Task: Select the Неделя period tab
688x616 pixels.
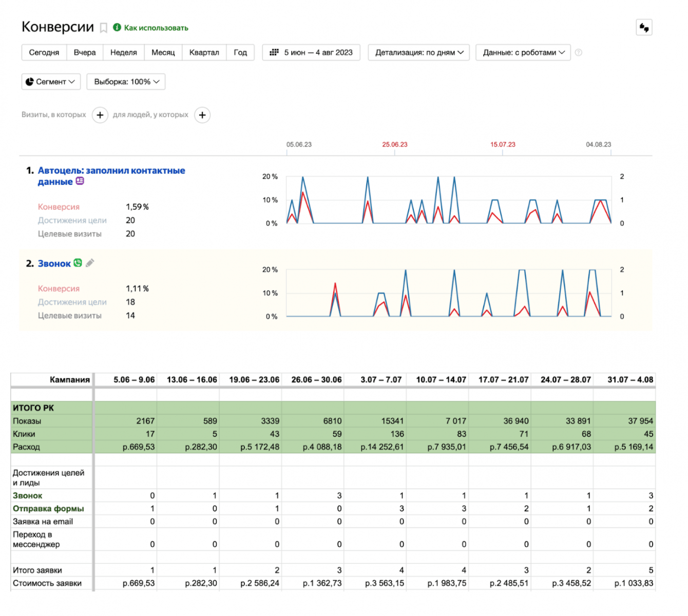Action: [x=124, y=52]
